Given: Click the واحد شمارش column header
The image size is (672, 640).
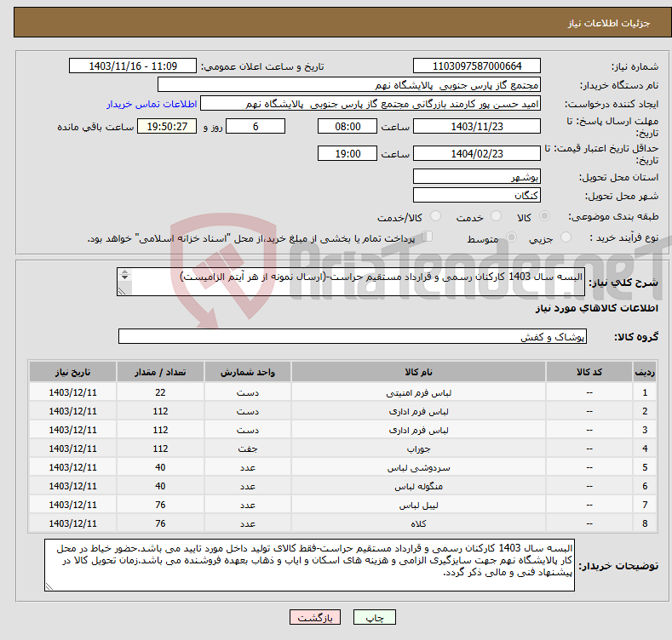Looking at the screenshot, I should click(248, 372).
